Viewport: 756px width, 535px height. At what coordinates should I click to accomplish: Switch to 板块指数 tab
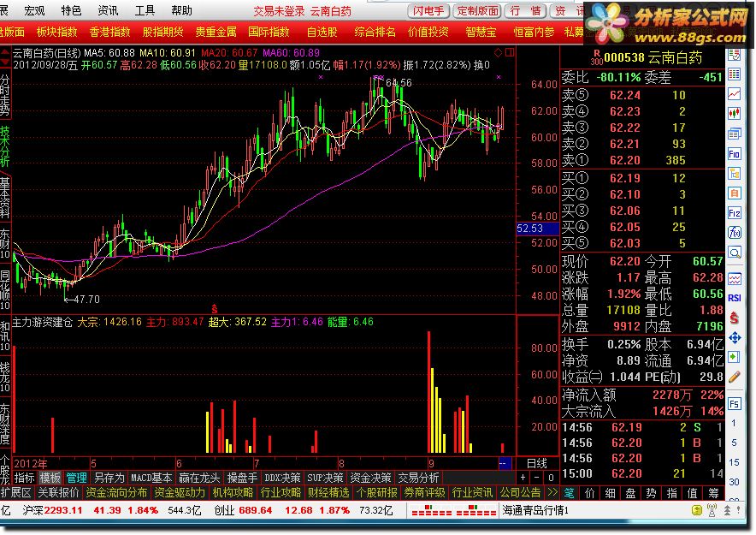point(57,33)
